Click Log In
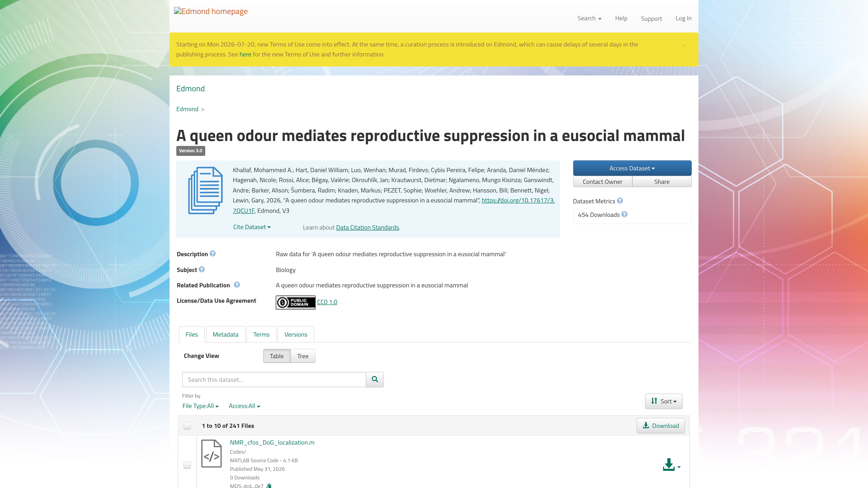 coord(683,18)
